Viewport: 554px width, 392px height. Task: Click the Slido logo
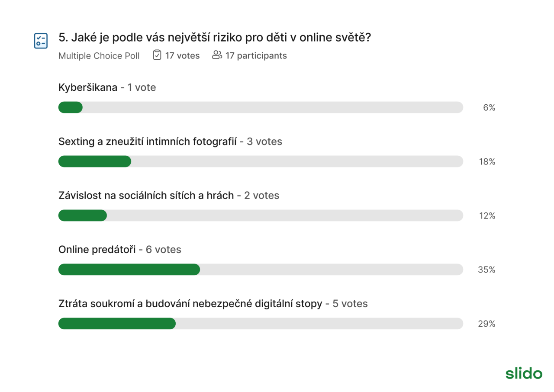click(x=524, y=373)
